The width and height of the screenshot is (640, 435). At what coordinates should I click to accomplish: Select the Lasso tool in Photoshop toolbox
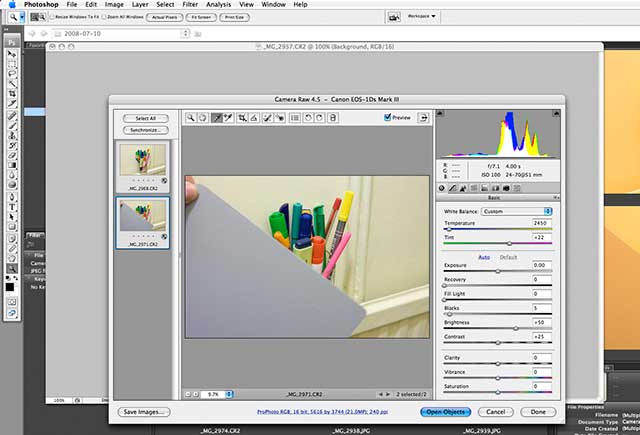[12, 73]
